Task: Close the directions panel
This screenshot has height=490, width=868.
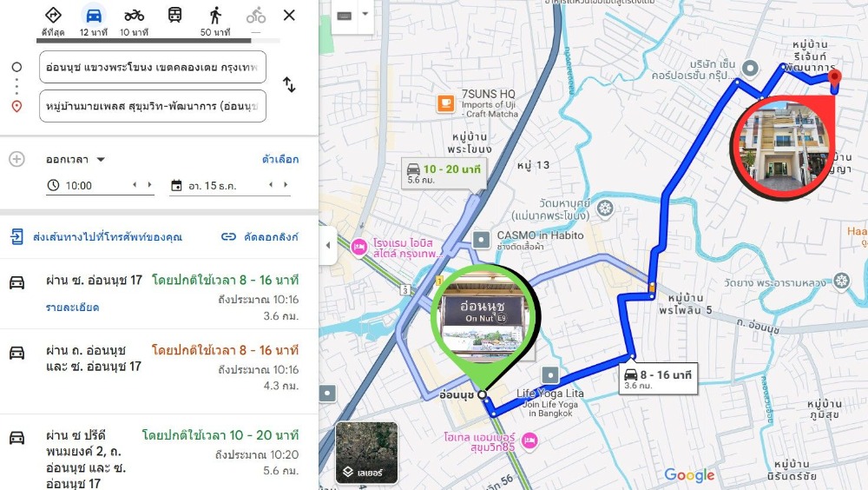Action: pyautogui.click(x=289, y=15)
